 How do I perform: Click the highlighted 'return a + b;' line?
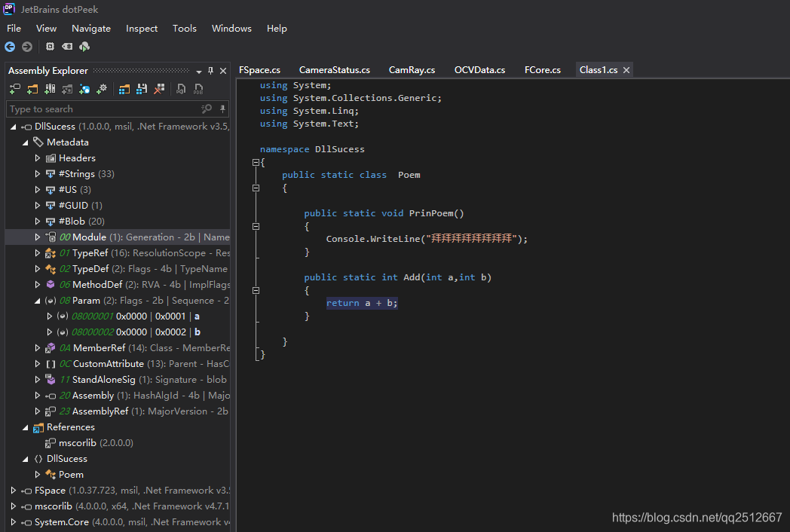click(362, 303)
